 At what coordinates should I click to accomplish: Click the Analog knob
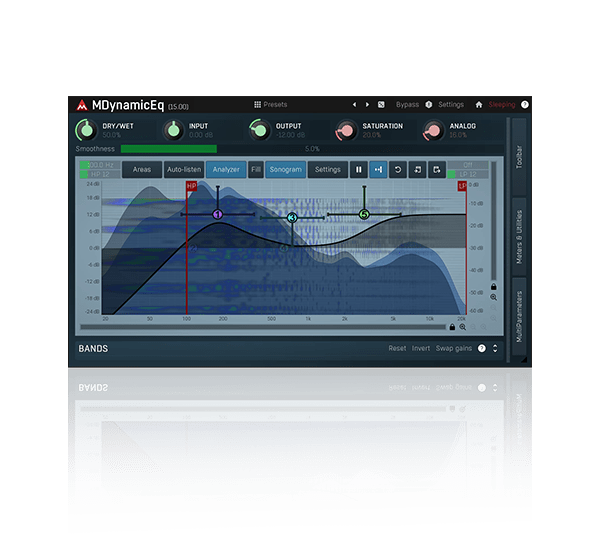pos(433,130)
